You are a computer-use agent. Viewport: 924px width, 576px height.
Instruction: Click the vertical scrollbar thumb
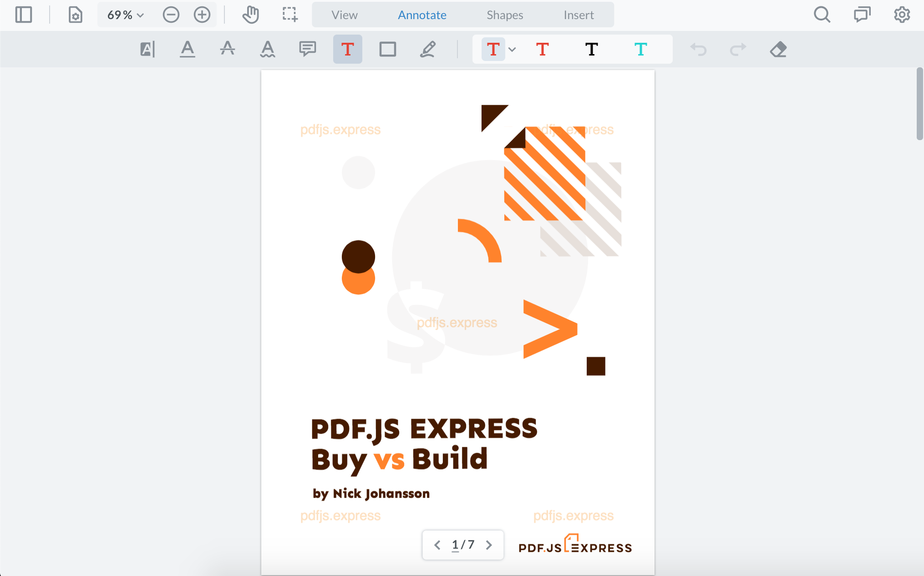(920, 104)
